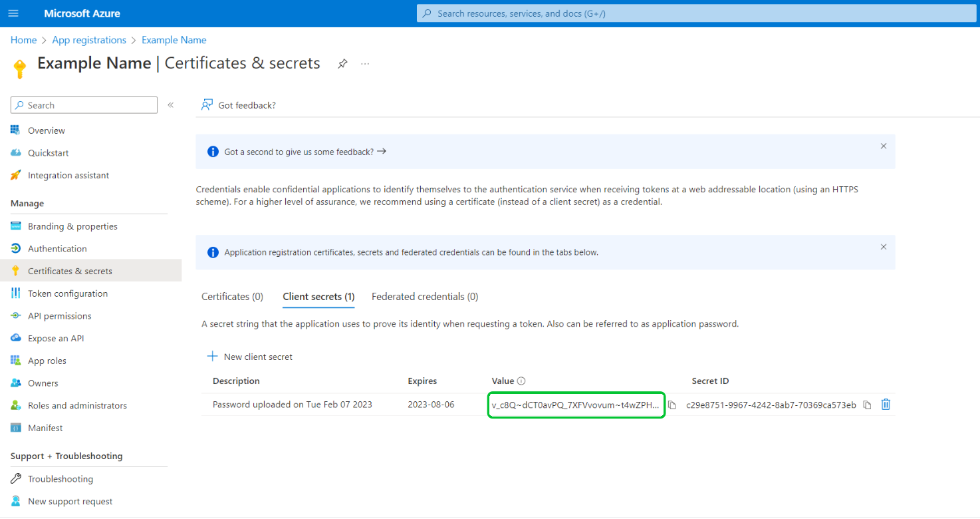Copy the Secret ID to clipboard
The image size is (980, 519).
(x=867, y=405)
